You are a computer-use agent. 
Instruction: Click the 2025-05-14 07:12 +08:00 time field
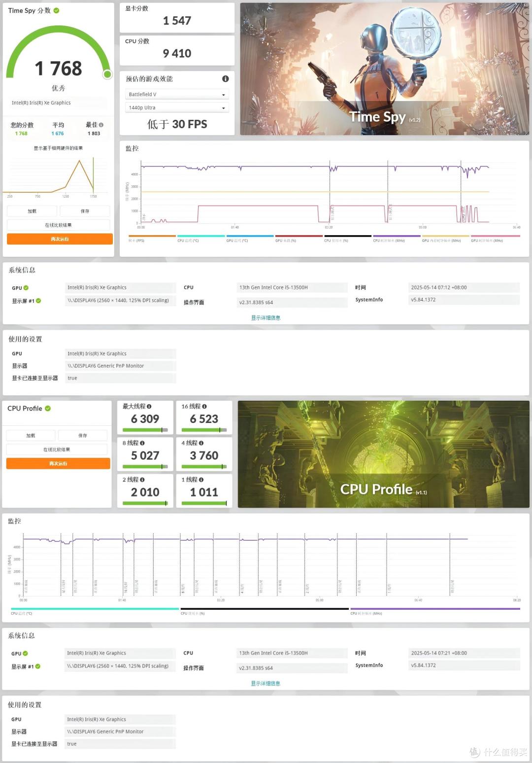point(464,288)
